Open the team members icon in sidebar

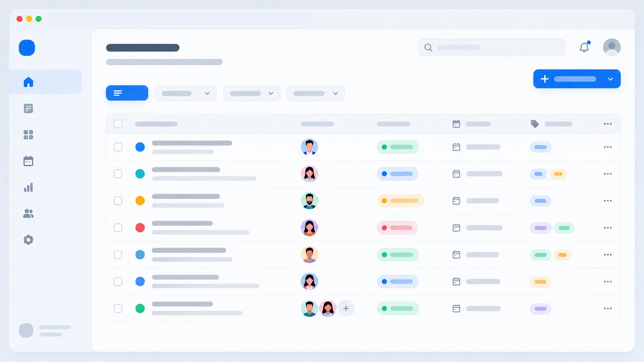(28, 214)
